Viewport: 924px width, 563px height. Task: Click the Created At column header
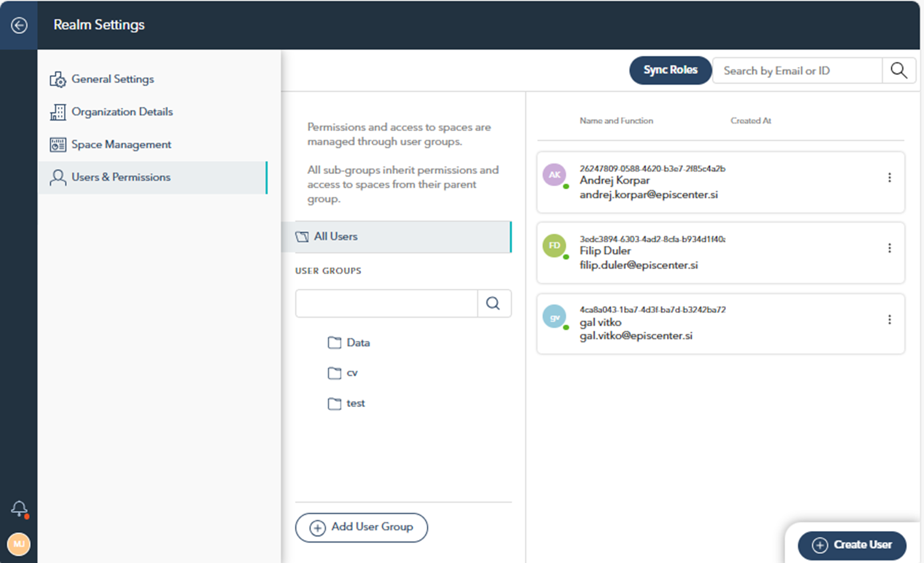click(751, 121)
